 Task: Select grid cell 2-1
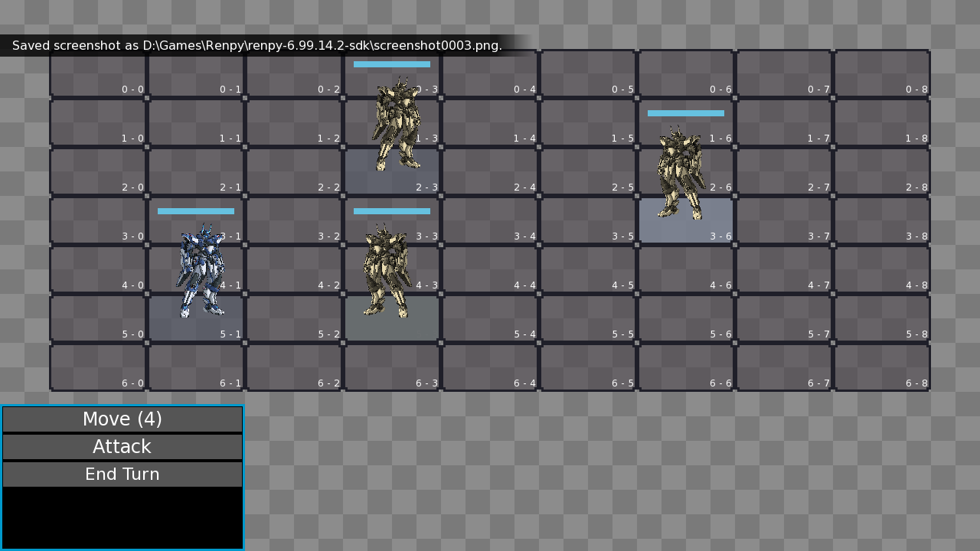196,171
